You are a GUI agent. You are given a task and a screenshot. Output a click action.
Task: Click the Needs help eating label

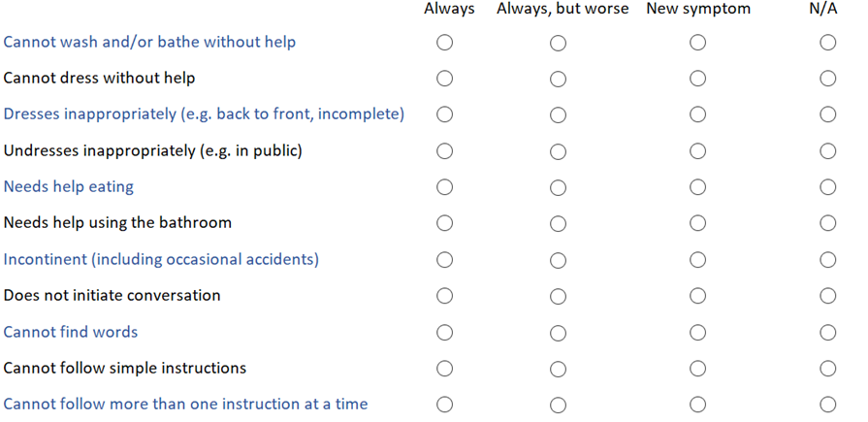point(69,186)
